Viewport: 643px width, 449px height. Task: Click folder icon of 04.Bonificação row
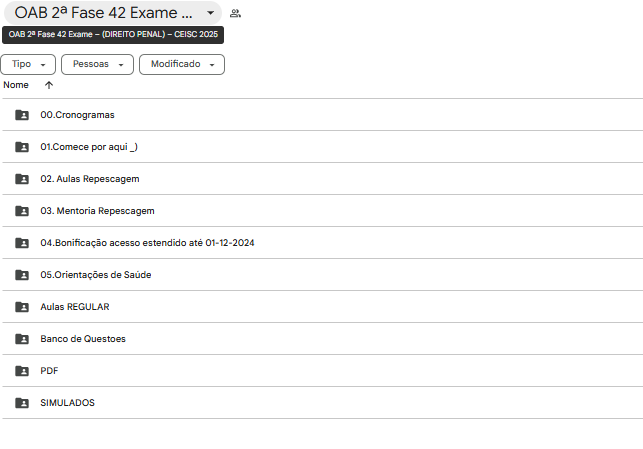pos(22,243)
